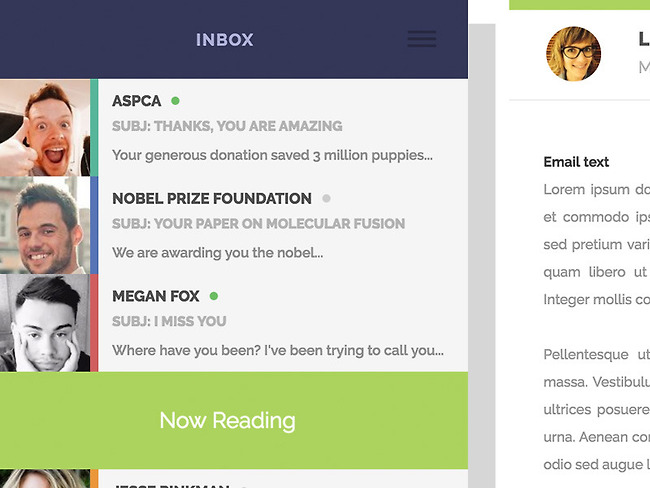Viewport: 650px width, 488px height.
Task: Click the round profile avatar with glasses
Action: (x=573, y=54)
